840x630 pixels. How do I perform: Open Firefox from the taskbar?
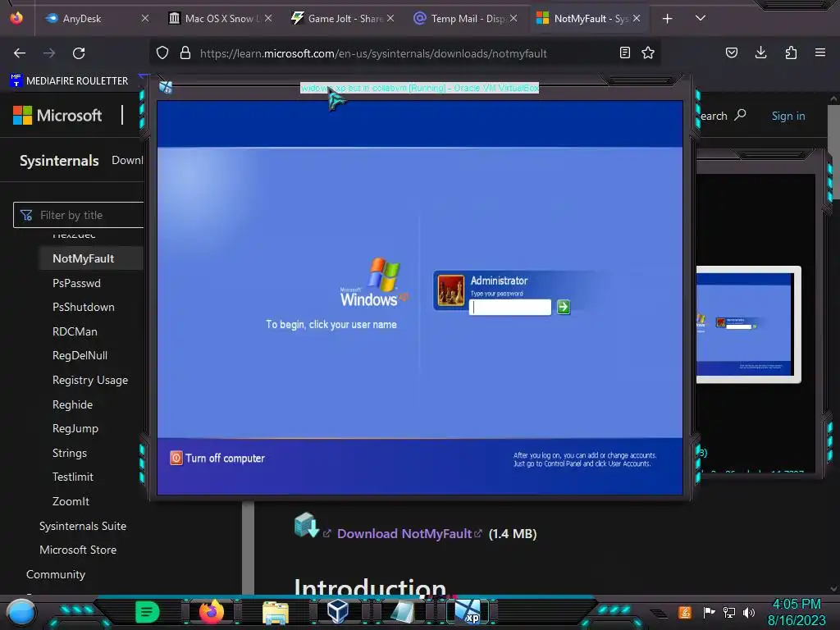point(211,612)
